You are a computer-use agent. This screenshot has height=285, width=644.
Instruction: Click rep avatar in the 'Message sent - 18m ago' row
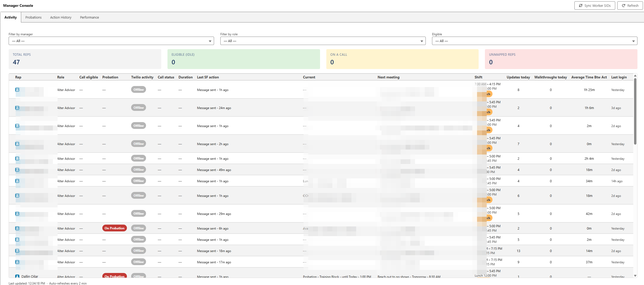coord(17,251)
